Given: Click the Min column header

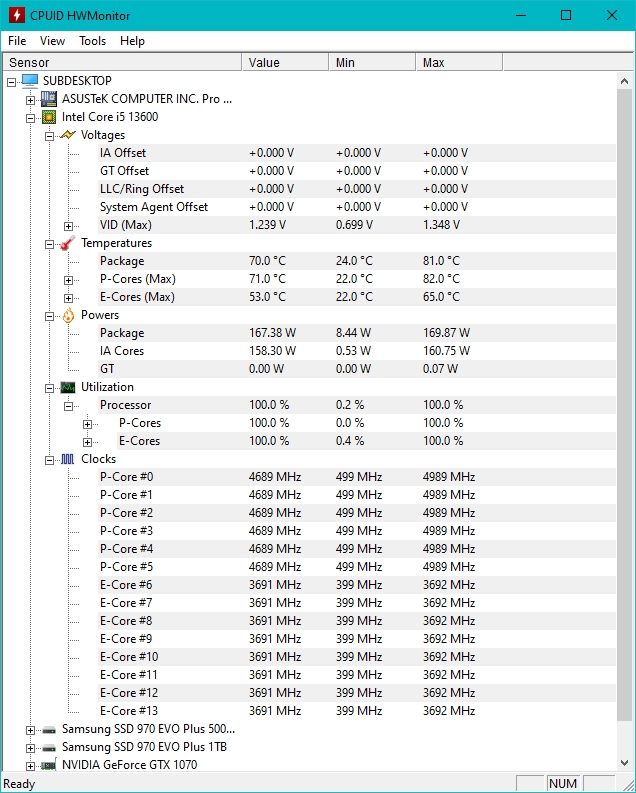Looking at the screenshot, I should pos(372,62).
